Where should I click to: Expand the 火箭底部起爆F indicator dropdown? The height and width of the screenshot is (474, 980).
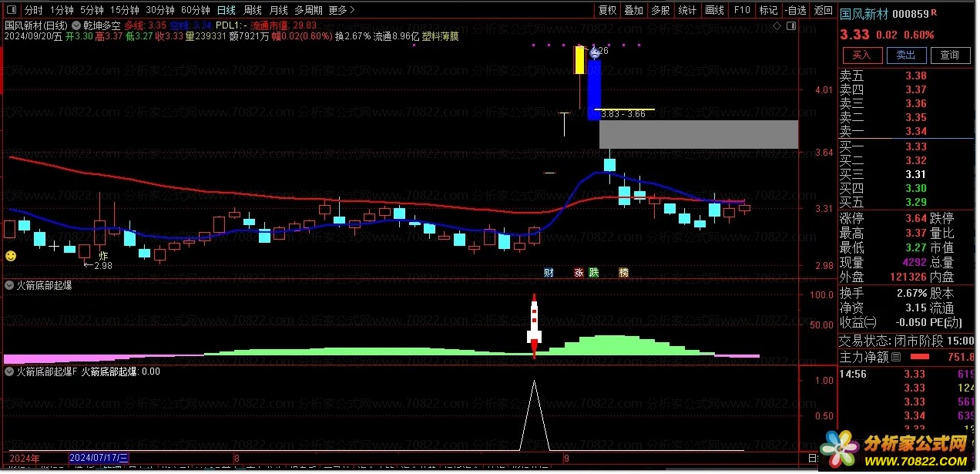click(x=9, y=371)
